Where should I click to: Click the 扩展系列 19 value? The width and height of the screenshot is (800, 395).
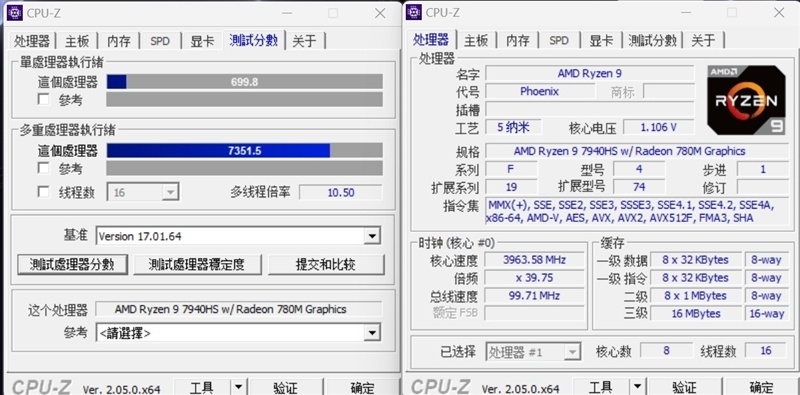click(x=511, y=187)
